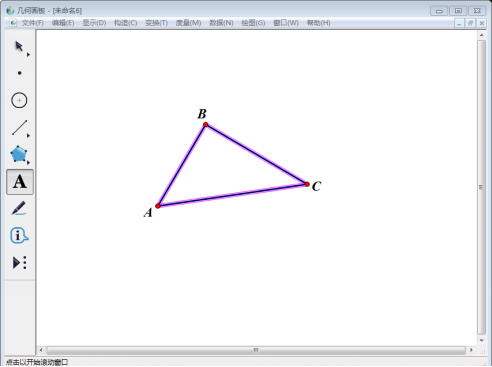
Task: Open the 帮助(H) menu
Action: pyautogui.click(x=319, y=23)
